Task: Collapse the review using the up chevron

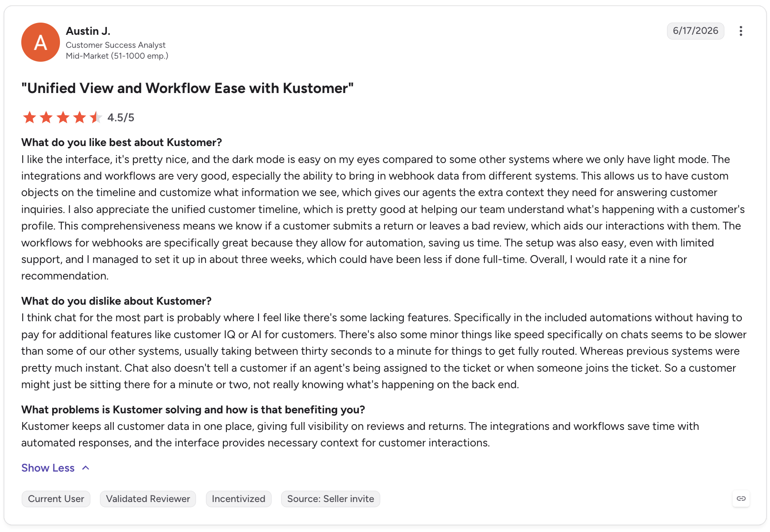Action: pos(86,468)
